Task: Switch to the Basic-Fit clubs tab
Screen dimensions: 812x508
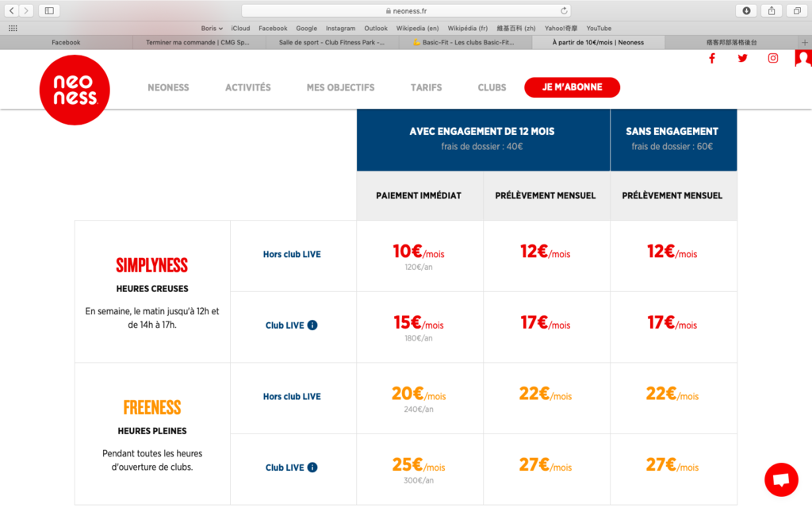Action: (x=465, y=43)
